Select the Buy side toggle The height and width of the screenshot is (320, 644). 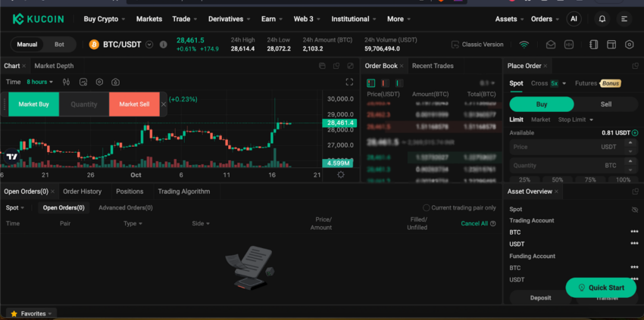(541, 104)
